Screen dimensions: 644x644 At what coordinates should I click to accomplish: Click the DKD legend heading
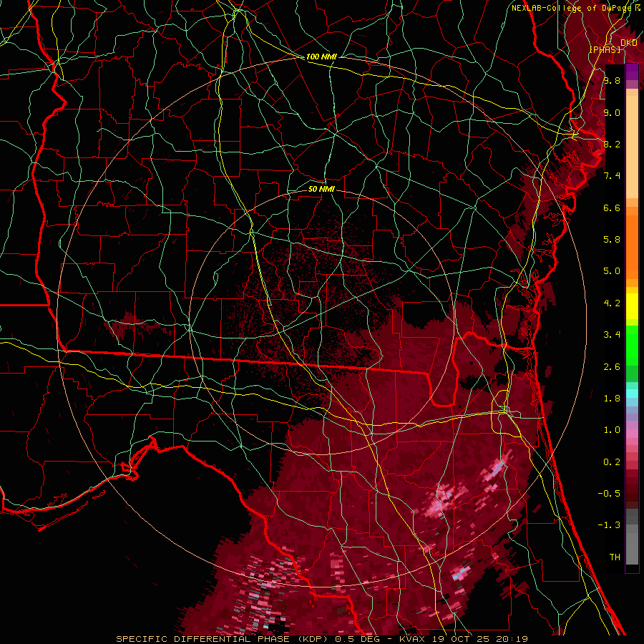(628, 42)
